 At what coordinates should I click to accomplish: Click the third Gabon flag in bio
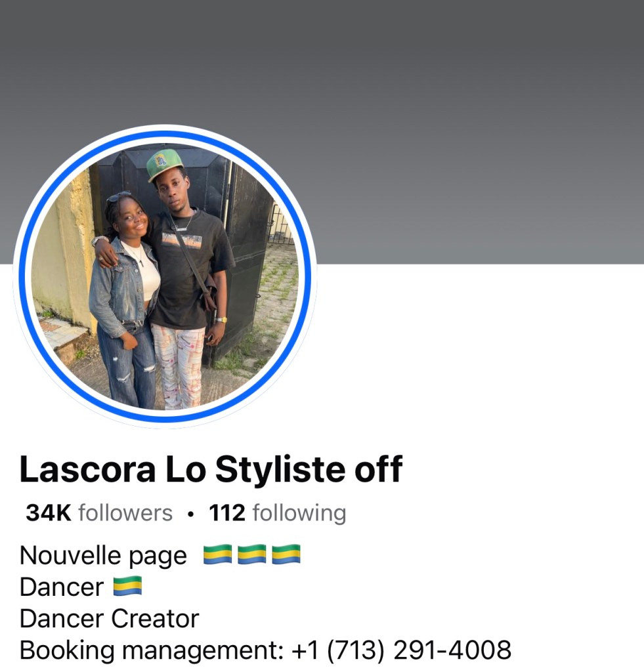point(286,555)
